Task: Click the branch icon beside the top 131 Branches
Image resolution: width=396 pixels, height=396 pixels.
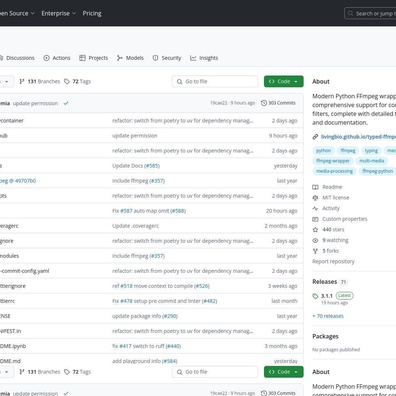Action: coord(22,81)
